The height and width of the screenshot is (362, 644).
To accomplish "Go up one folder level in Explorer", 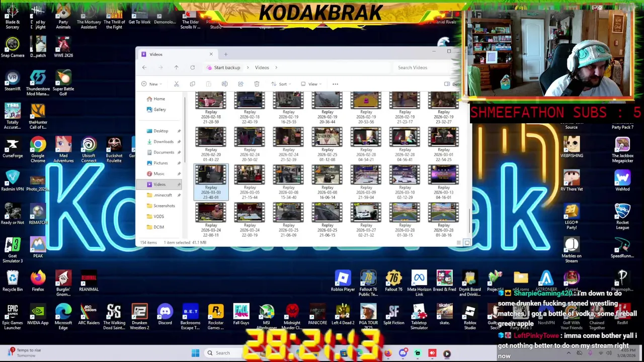I will (x=176, y=67).
